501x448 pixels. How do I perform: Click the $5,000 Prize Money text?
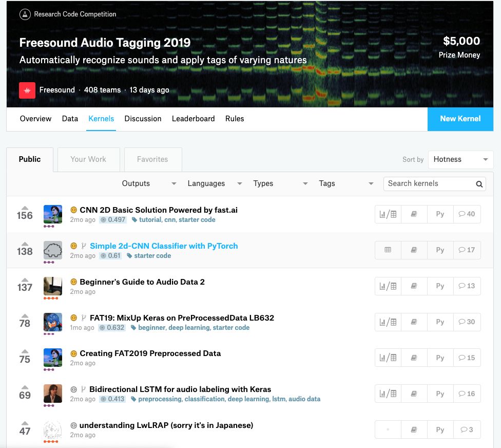point(459,47)
